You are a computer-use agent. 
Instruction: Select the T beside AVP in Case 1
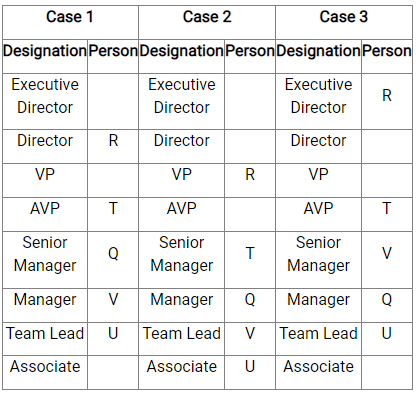click(x=113, y=208)
